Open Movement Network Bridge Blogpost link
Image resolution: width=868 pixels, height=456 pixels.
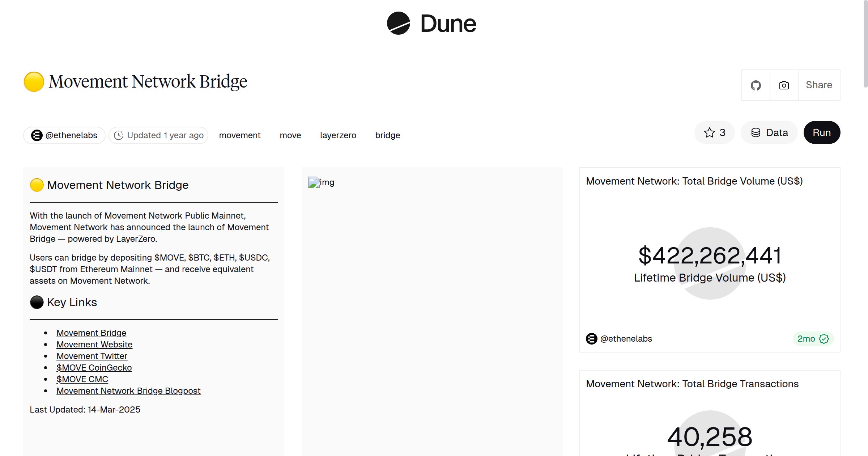128,391
